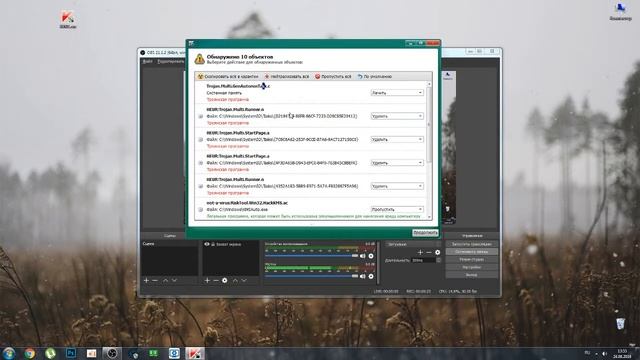This screenshot has height=360, width=640.
Task: Click Mic/Aux volume slider in OBS mixer
Action: (x=311, y=276)
